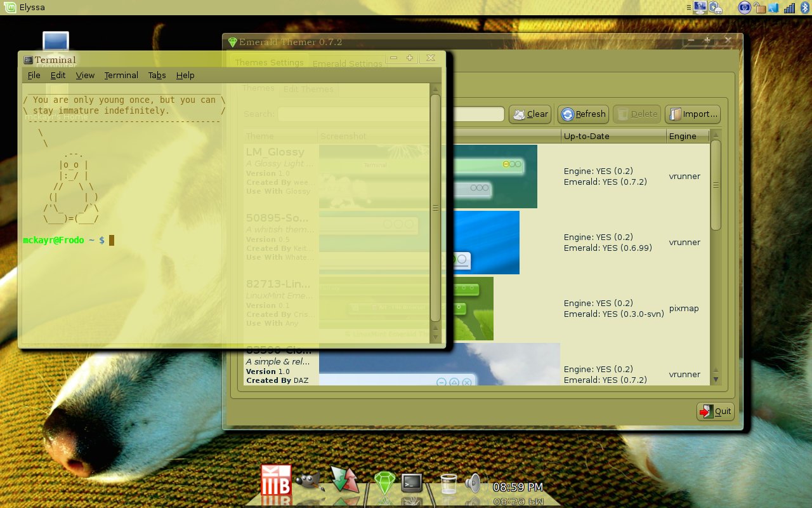The height and width of the screenshot is (508, 812).
Task: Open the Terminal menu in menu bar
Action: pyautogui.click(x=121, y=75)
